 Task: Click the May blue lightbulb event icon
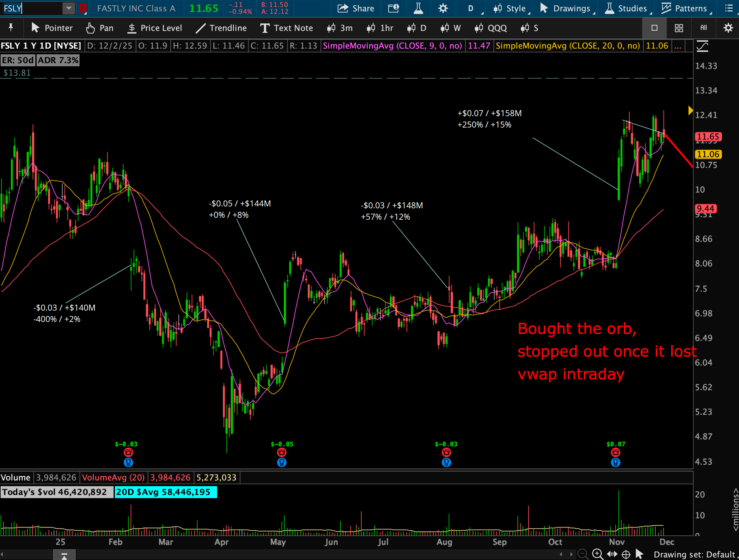point(282,462)
